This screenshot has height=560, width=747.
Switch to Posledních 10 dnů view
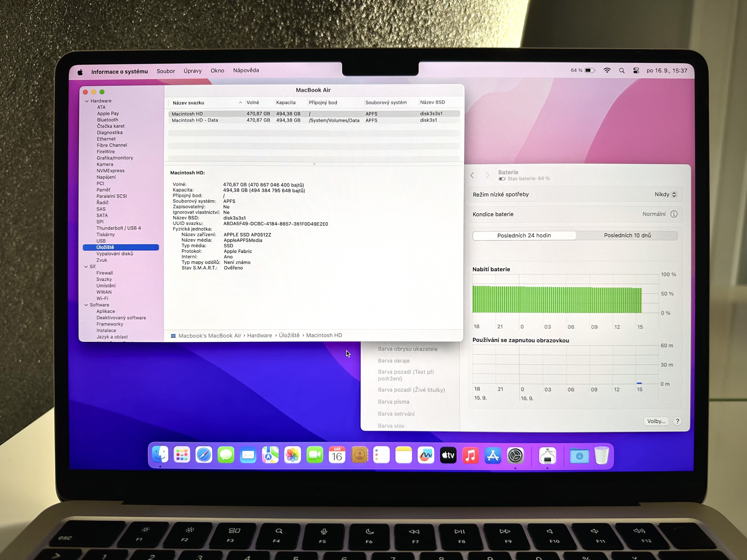pos(627,235)
